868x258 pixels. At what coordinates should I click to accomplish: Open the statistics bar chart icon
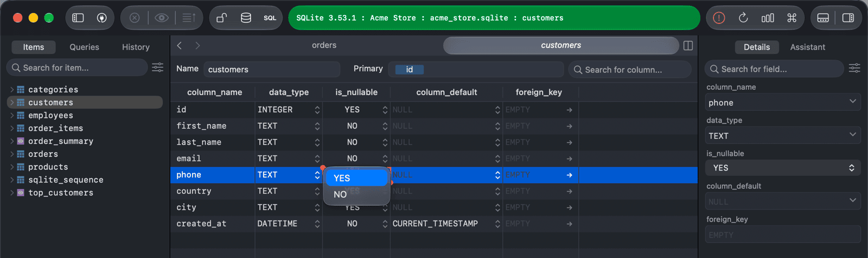(768, 18)
